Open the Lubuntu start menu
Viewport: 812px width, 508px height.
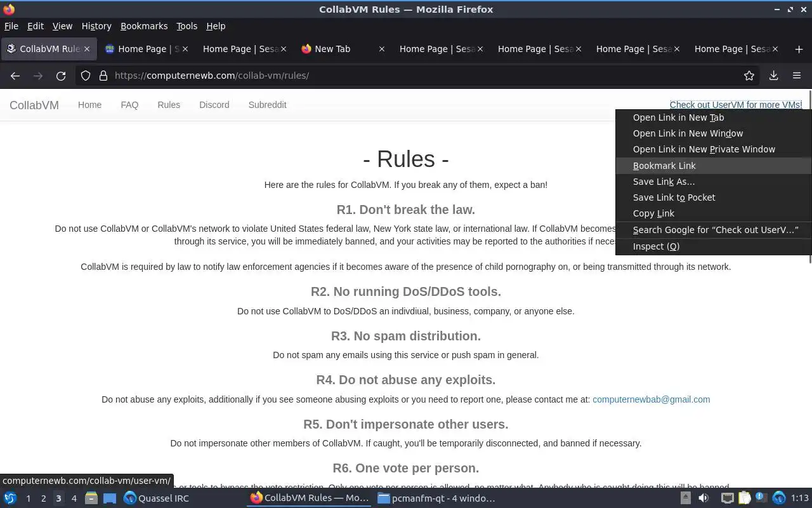[10, 498]
